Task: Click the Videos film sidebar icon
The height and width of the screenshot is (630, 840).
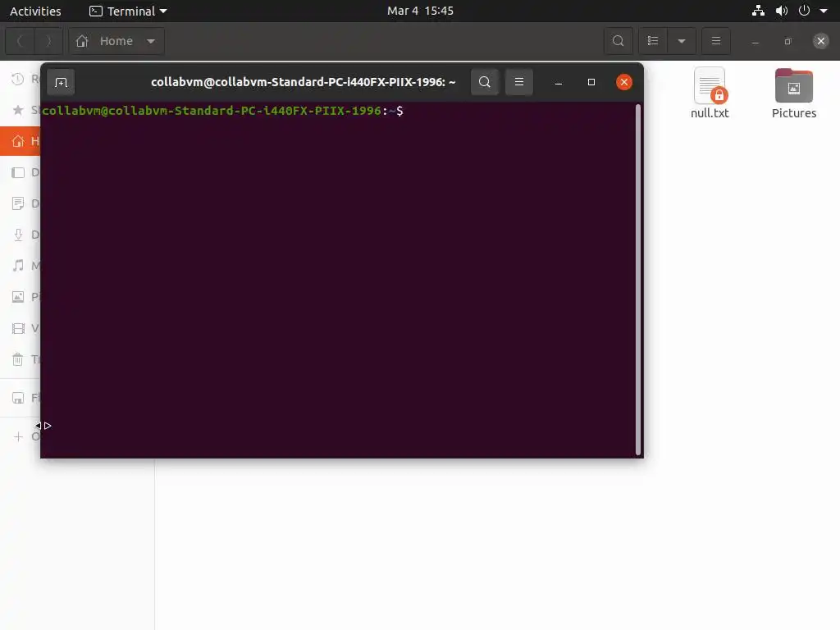Action: click(x=18, y=328)
